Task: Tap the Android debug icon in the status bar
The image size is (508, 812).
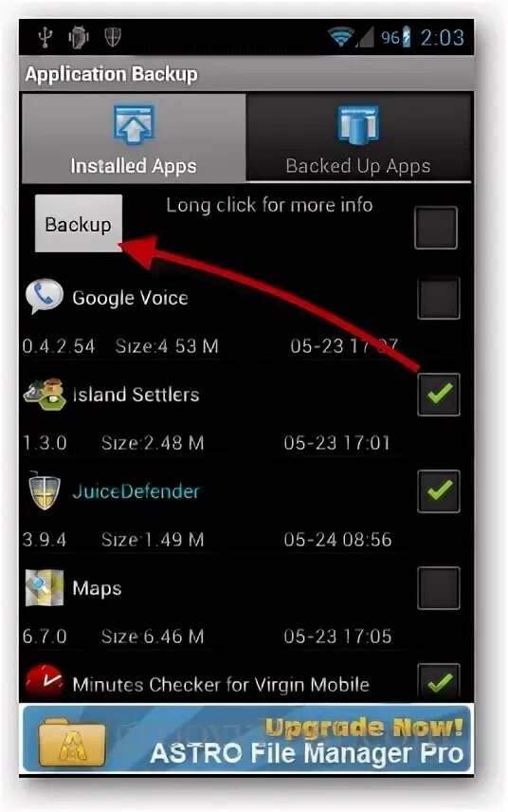Action: pyautogui.click(x=78, y=37)
